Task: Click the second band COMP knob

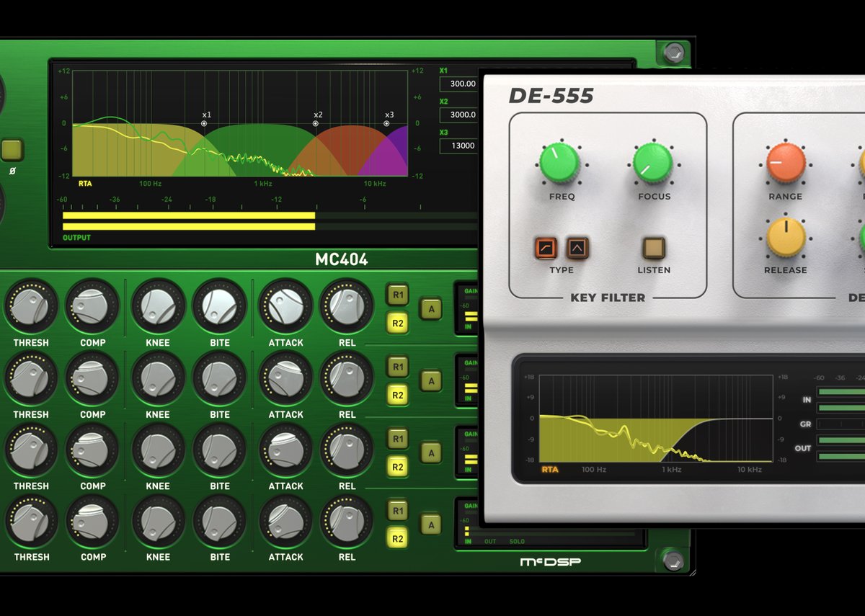Action: (x=92, y=378)
